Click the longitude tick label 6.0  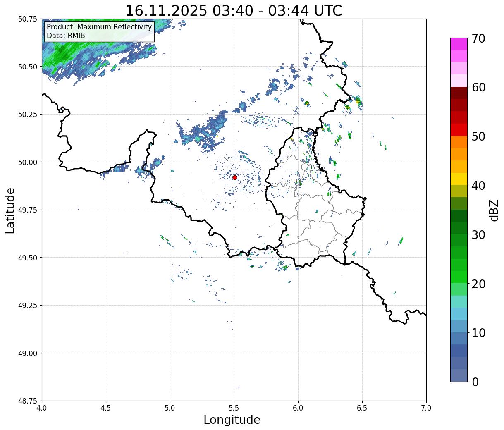(298, 408)
